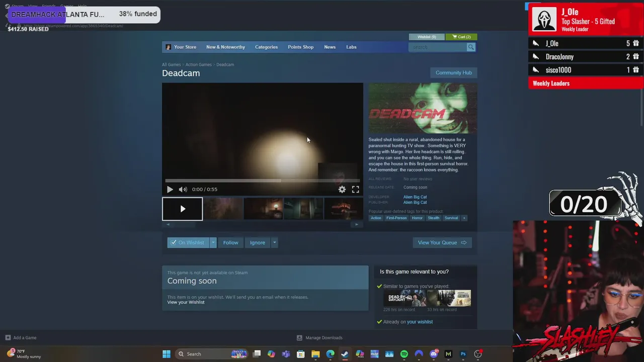Click the store search magnifier icon
644x362 pixels.
471,47
